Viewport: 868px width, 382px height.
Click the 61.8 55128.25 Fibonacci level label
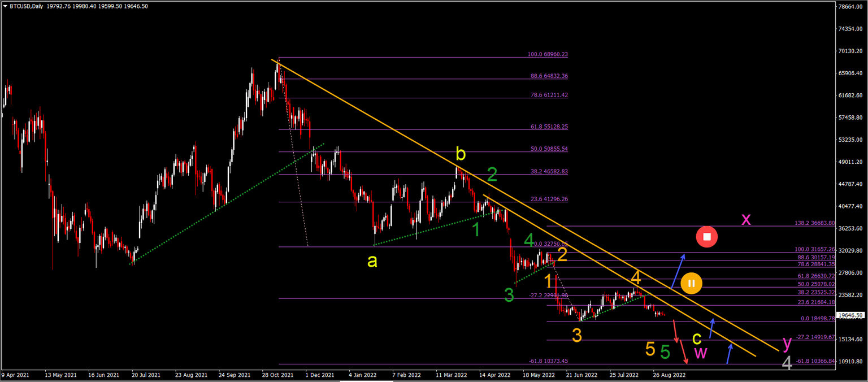click(548, 127)
